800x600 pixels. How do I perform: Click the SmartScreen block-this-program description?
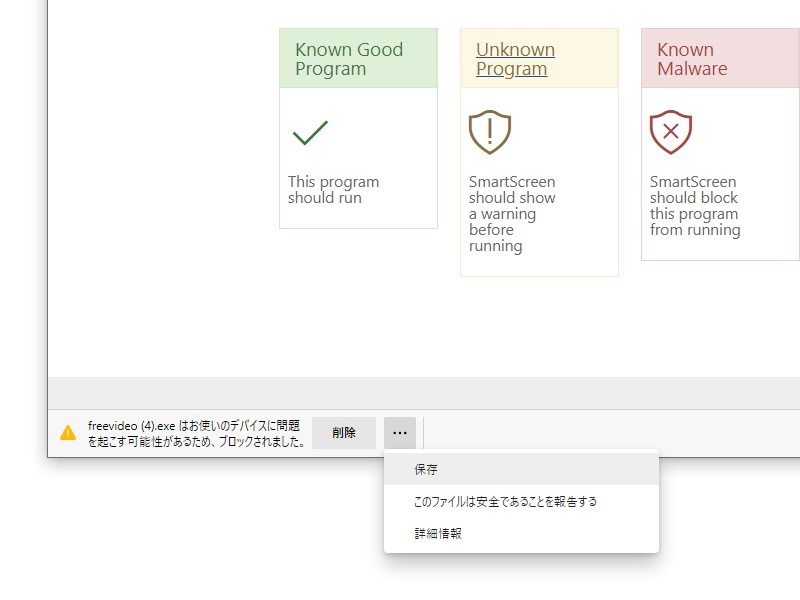695,206
